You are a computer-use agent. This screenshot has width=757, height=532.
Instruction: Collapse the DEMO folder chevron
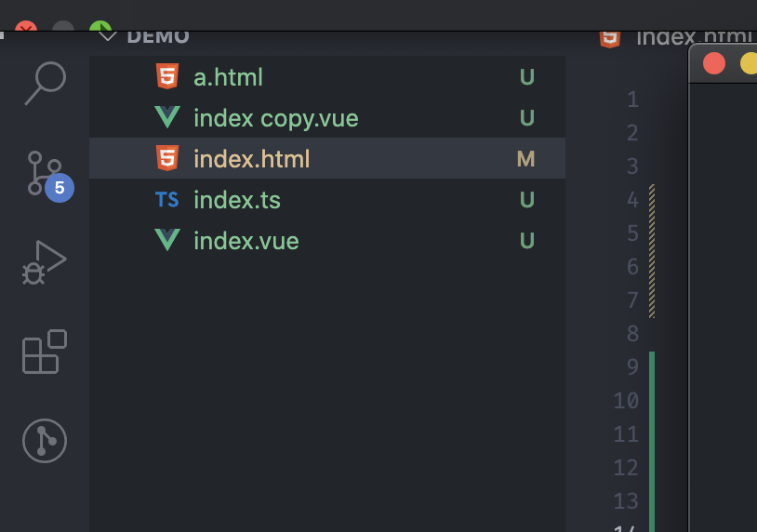coord(107,36)
